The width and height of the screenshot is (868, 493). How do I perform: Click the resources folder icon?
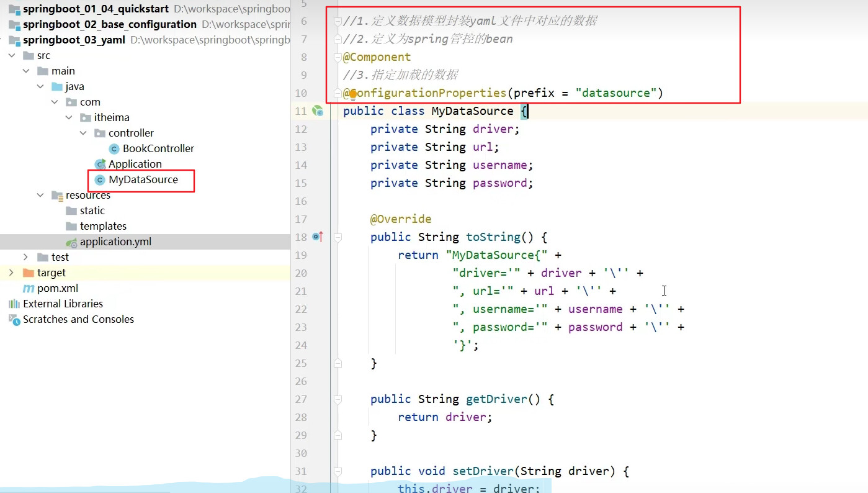click(x=57, y=196)
